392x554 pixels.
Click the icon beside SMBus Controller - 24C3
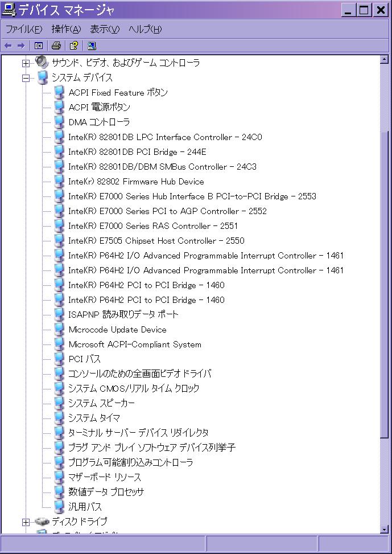click(59, 167)
